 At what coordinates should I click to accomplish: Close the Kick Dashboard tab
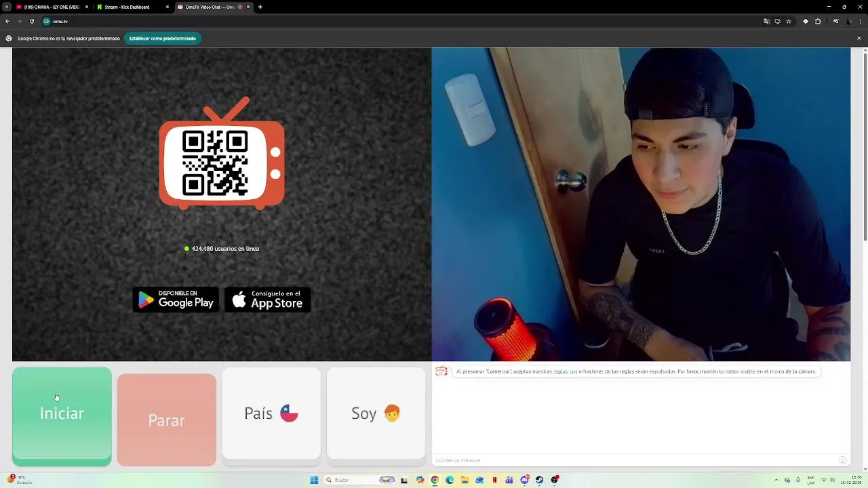pyautogui.click(x=167, y=7)
